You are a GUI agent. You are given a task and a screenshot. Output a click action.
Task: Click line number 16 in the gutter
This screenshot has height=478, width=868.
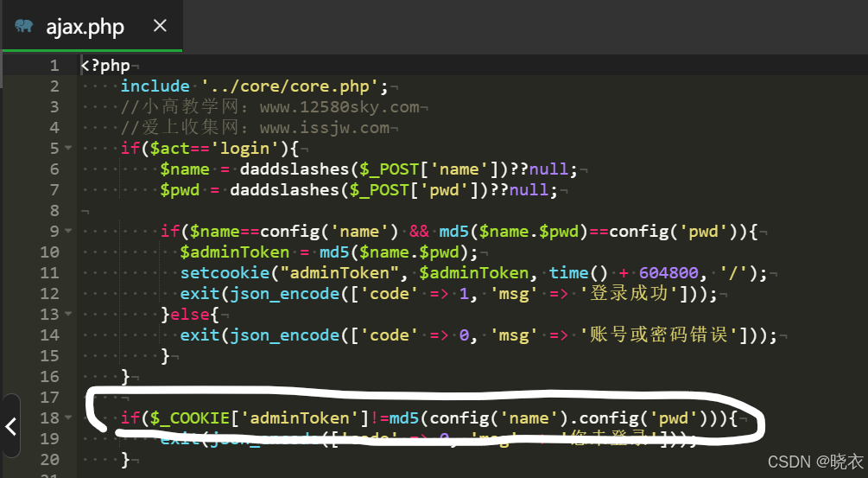[49, 377]
